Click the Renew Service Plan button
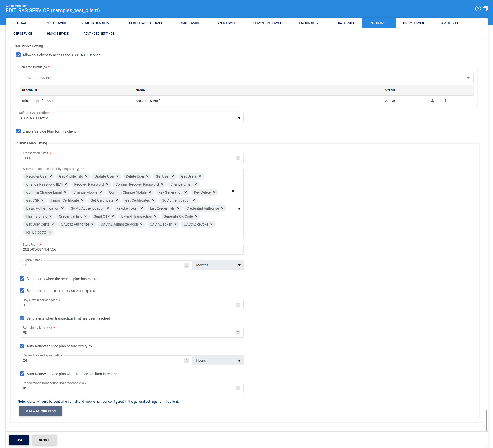This screenshot has width=493, height=448. tap(41, 411)
